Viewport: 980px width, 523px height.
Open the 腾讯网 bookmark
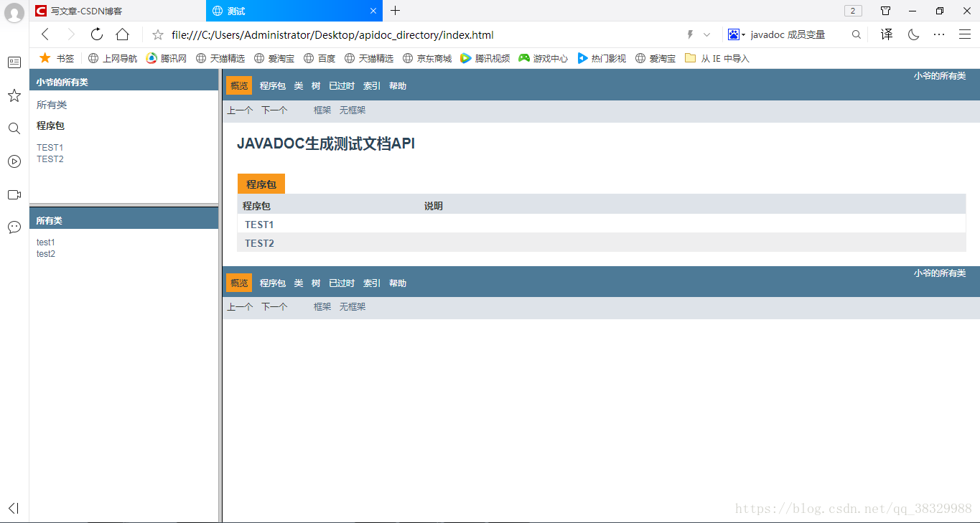[x=167, y=58]
